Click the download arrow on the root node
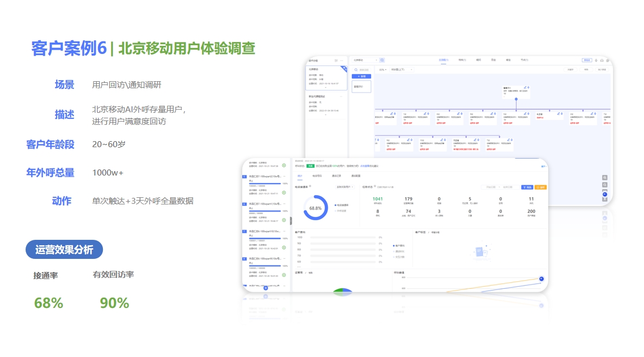Viewport: 644px width, 357px height. tap(528, 88)
